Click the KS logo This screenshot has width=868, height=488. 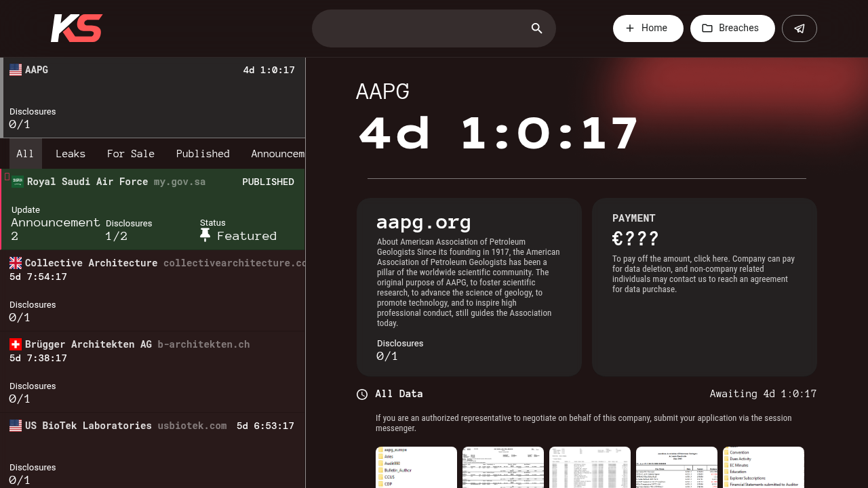coord(77,28)
